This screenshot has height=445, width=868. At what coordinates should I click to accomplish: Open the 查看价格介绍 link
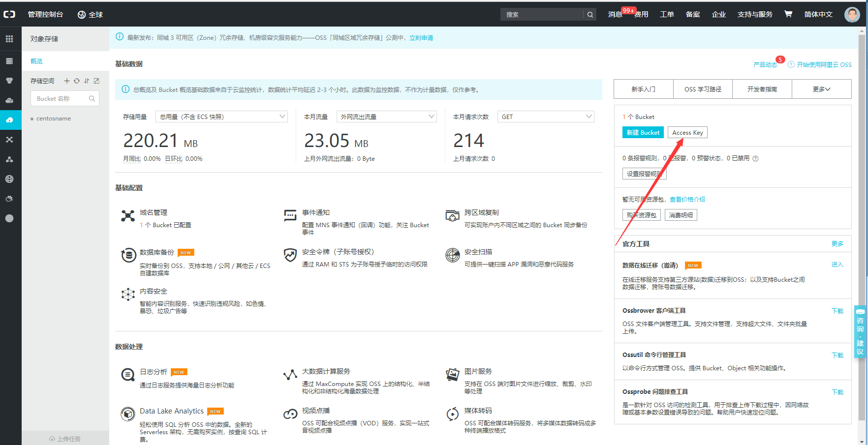pyautogui.click(x=687, y=199)
